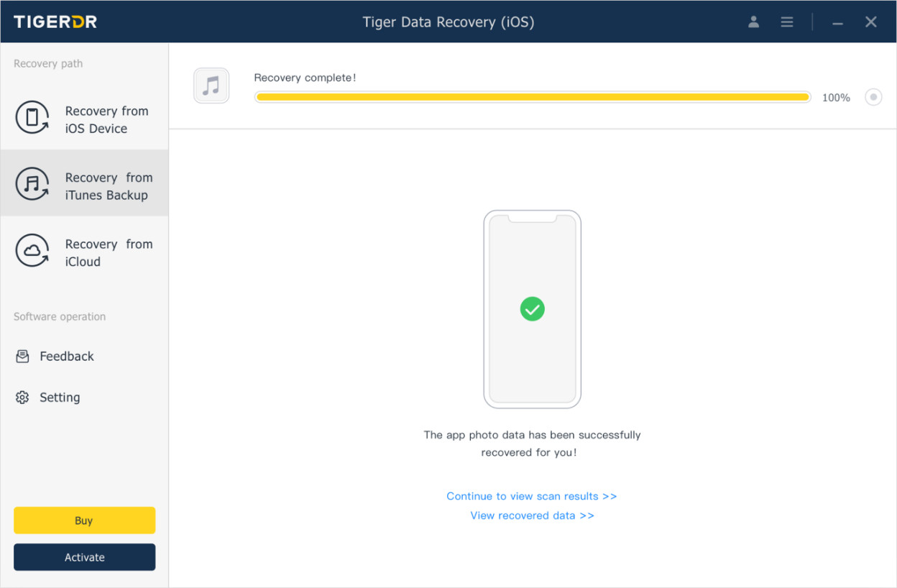The image size is (897, 588).
Task: Click the iOS device recovery icon
Action: 32,117
